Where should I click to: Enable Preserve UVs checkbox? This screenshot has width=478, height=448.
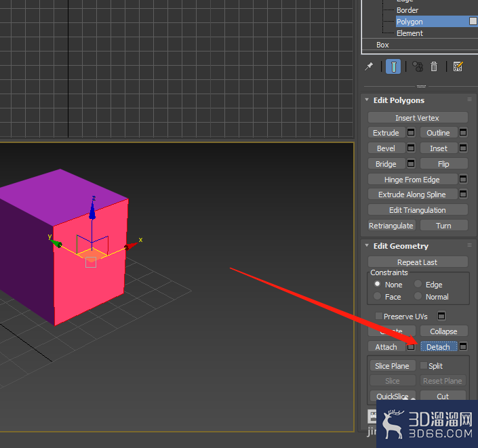[x=378, y=316]
